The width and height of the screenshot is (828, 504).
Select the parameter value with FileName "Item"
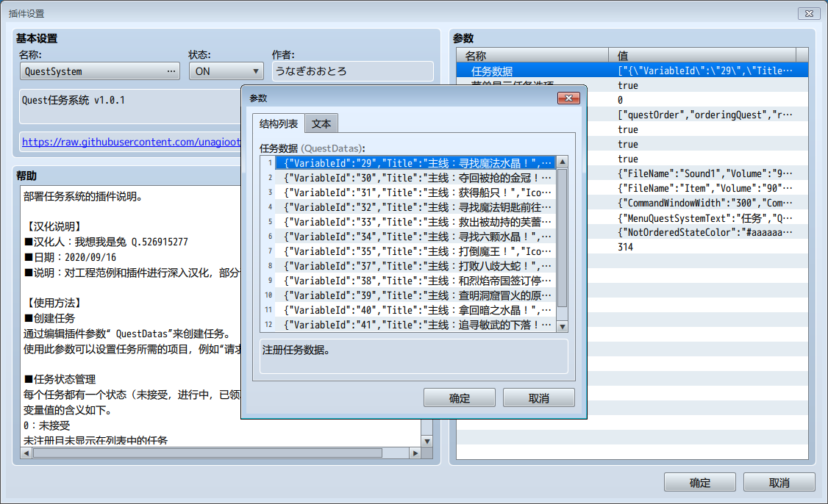(705, 188)
